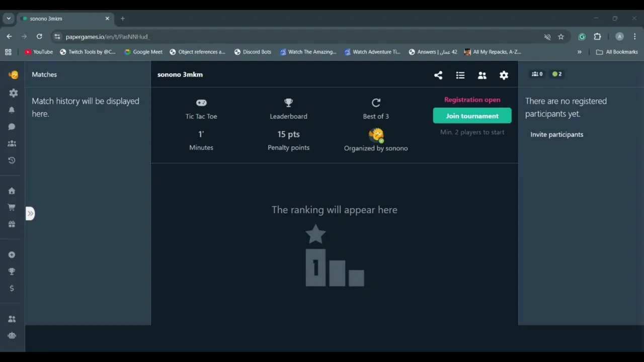Open the YouTube bookmark
The image size is (644, 362).
click(x=39, y=52)
